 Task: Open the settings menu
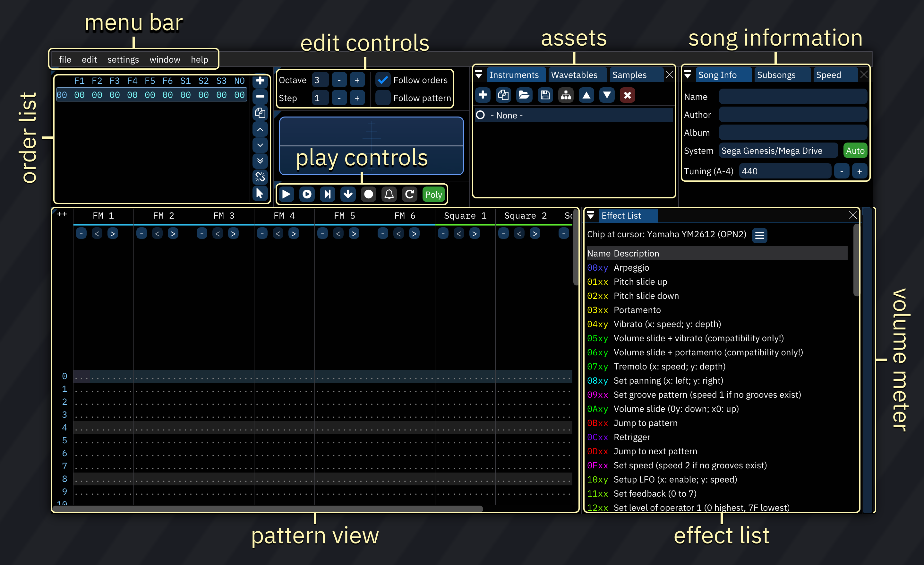[123, 59]
